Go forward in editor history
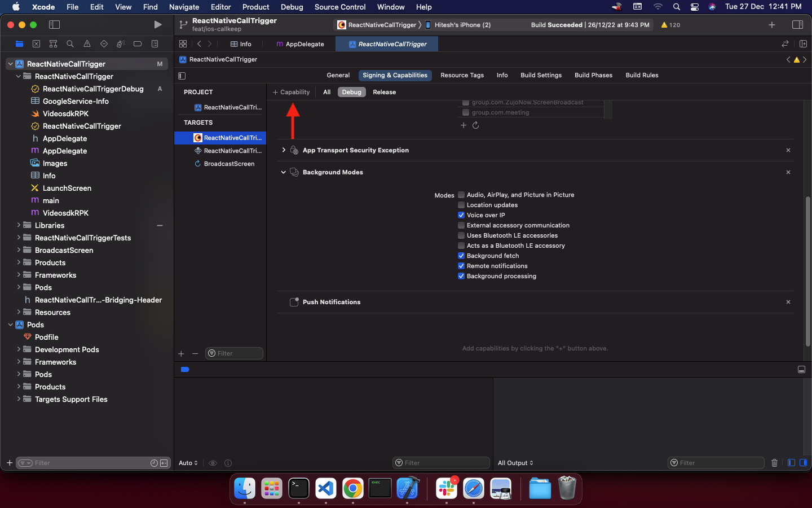This screenshot has width=812, height=508. [210, 43]
